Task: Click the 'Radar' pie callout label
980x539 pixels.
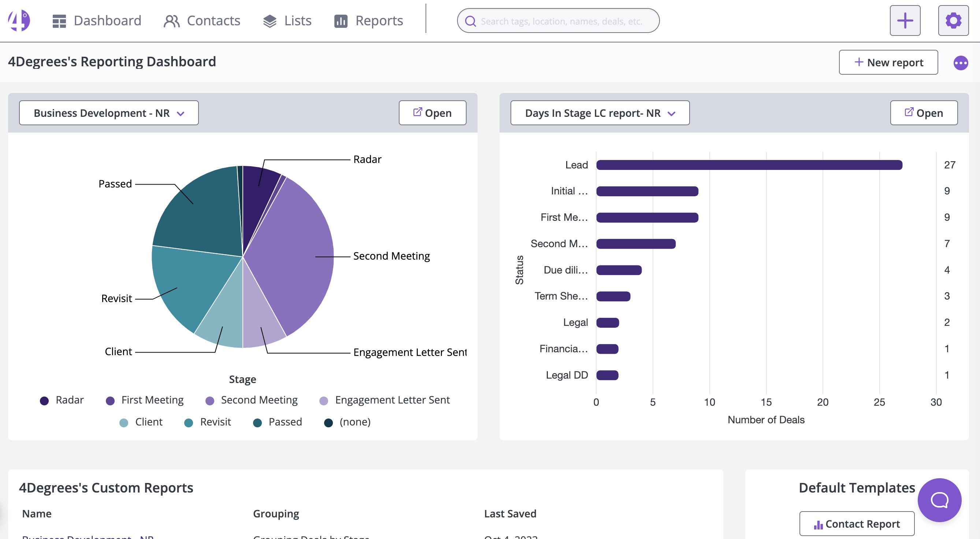Action: tap(367, 159)
